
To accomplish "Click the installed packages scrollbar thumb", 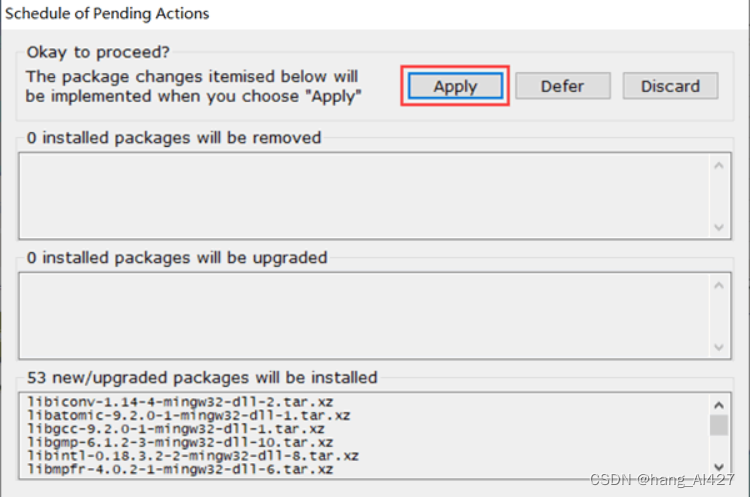I will (718, 427).
